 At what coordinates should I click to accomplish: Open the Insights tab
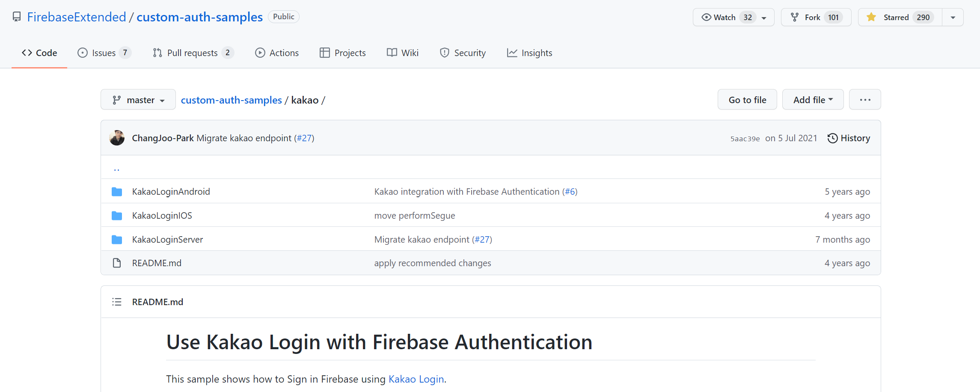(530, 53)
